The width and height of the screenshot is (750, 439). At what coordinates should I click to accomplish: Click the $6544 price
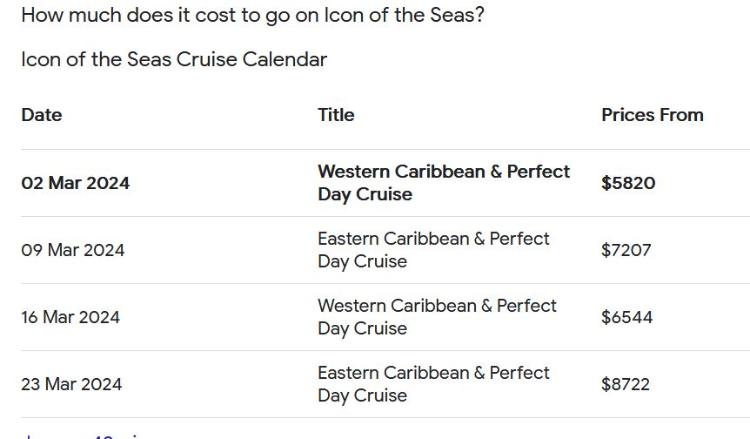(x=627, y=317)
